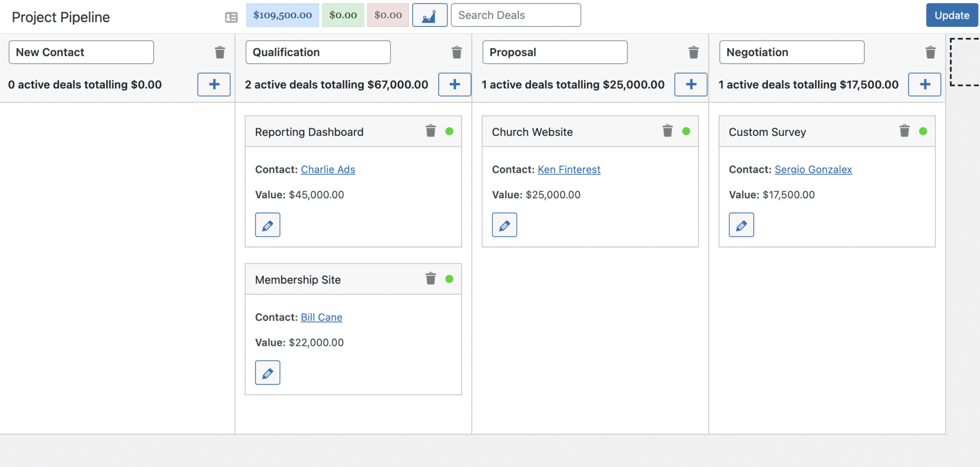Click the Proposal stage name field

tap(555, 52)
